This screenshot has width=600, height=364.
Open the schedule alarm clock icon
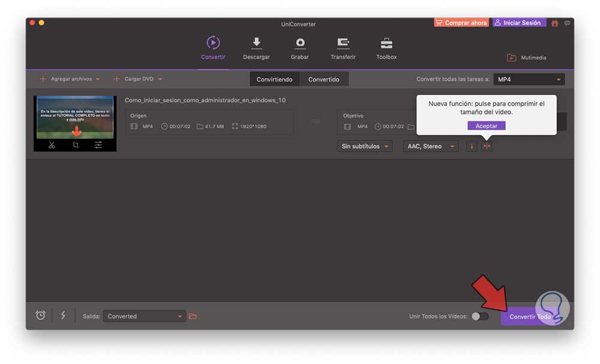[x=40, y=315]
